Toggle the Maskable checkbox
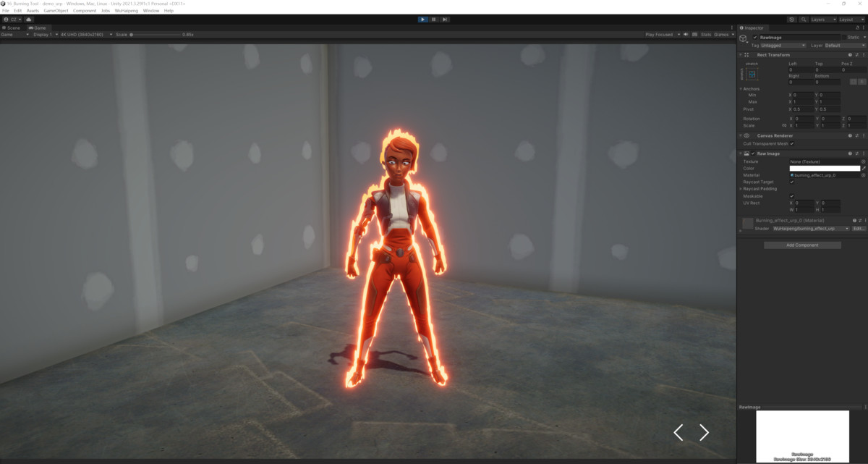 click(792, 196)
